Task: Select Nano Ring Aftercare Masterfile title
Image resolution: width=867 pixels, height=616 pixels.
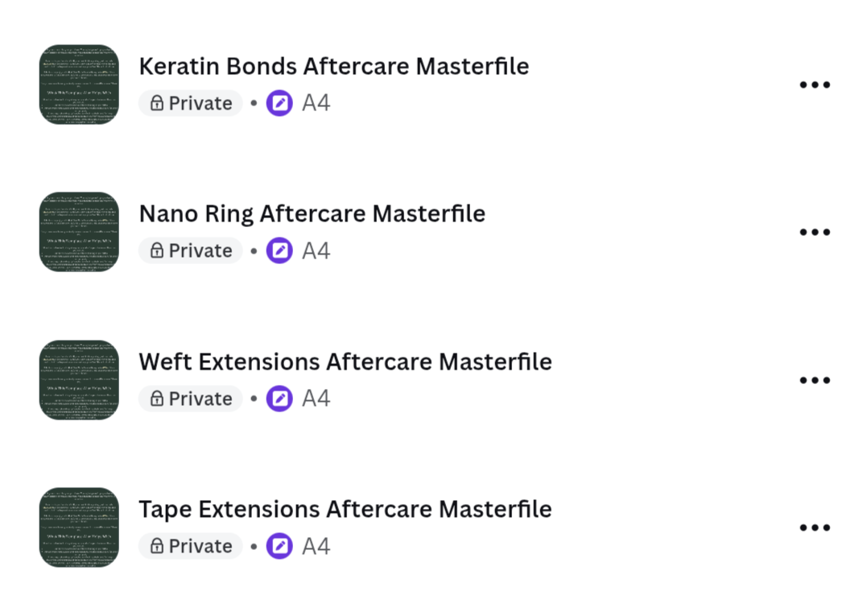Action: 312,214
